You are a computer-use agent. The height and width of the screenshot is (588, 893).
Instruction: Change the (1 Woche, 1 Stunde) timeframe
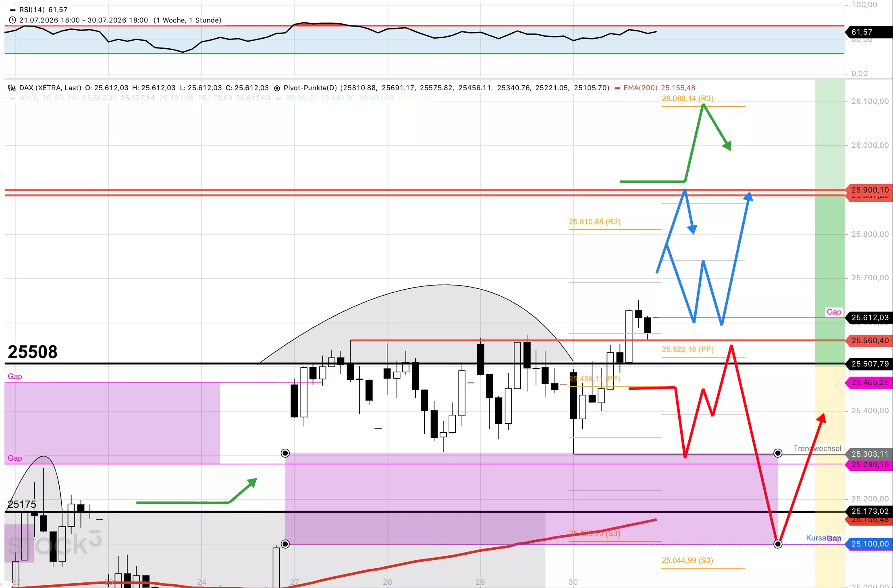coord(187,20)
